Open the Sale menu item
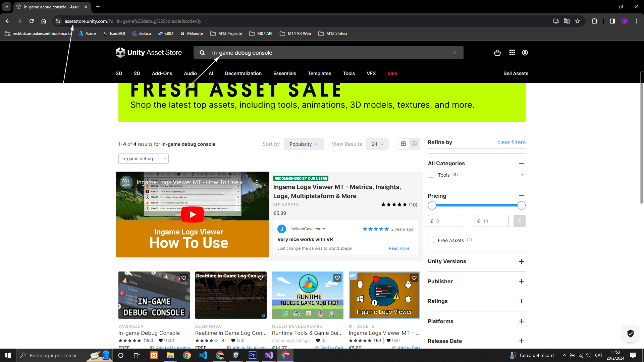 pos(392,73)
